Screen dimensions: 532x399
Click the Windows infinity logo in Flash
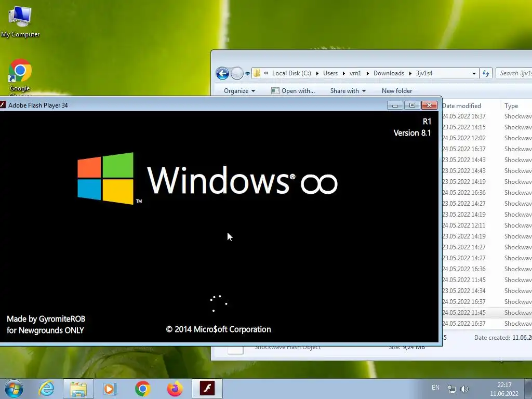tap(207, 179)
